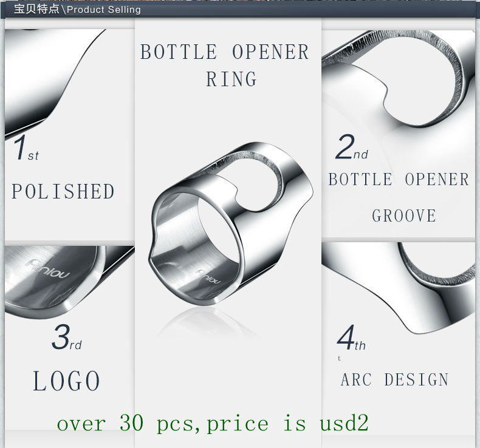Click the '2nd' feature number
Viewport: 480px width, 448px height.
[352, 149]
